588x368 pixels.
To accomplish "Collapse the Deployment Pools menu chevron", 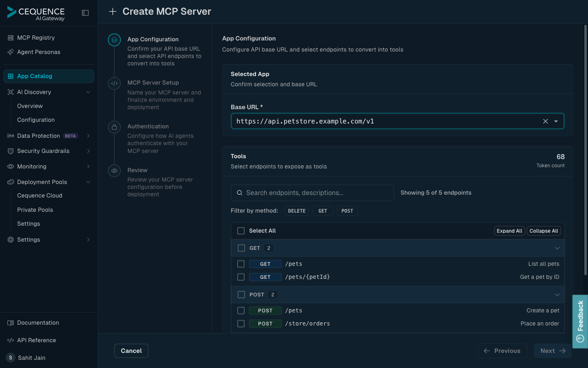I will click(88, 182).
